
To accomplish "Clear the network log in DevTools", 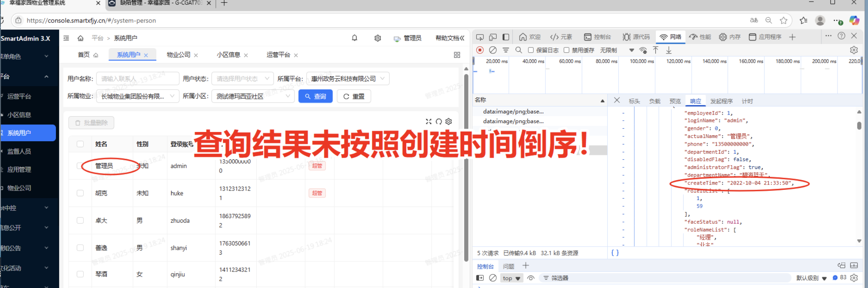I will [493, 50].
